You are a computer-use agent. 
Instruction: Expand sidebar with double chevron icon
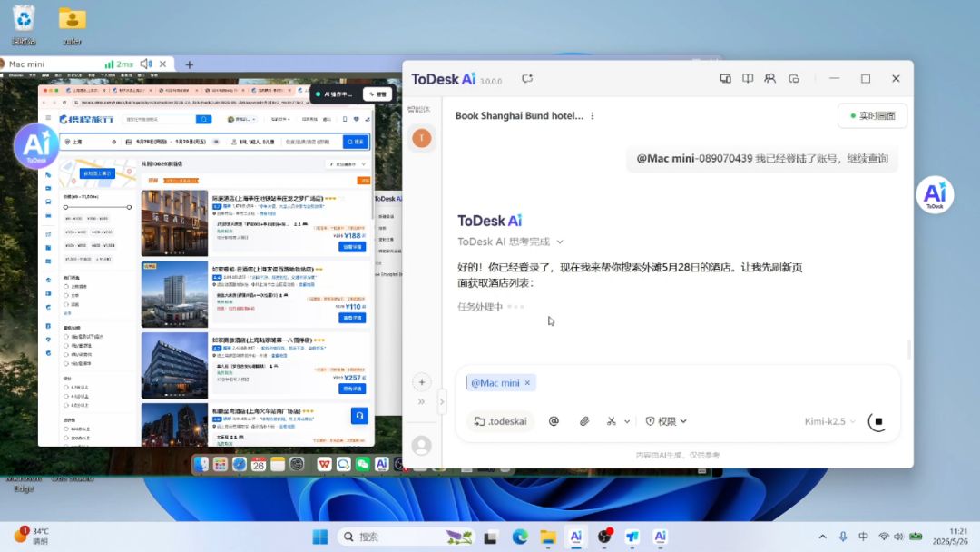click(x=421, y=402)
